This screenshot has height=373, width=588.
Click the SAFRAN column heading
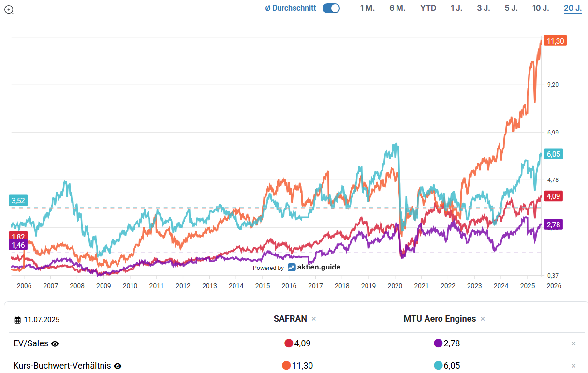tap(290, 319)
